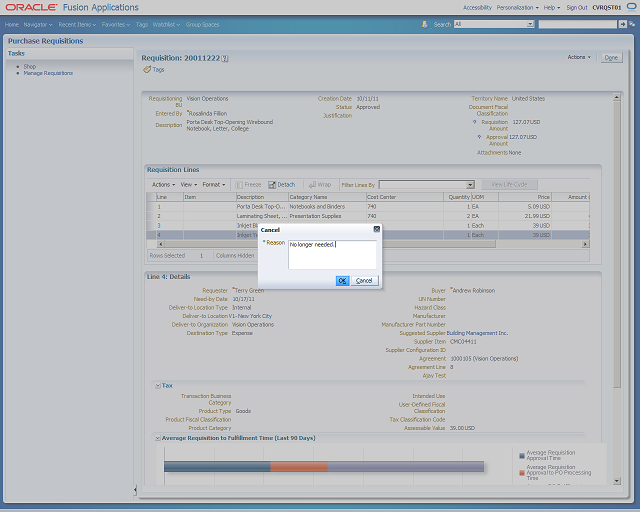Click Sign Out link
Viewport: 640px width, 512px height.
577,7
